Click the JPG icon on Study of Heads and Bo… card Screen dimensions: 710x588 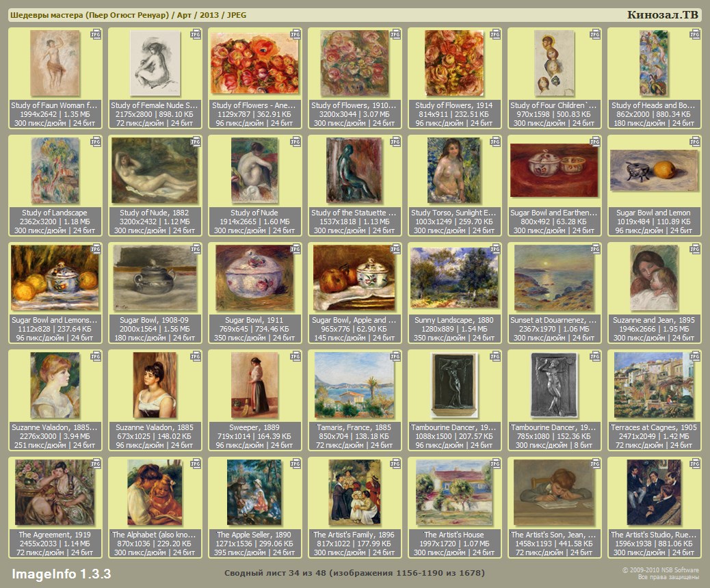coord(694,35)
